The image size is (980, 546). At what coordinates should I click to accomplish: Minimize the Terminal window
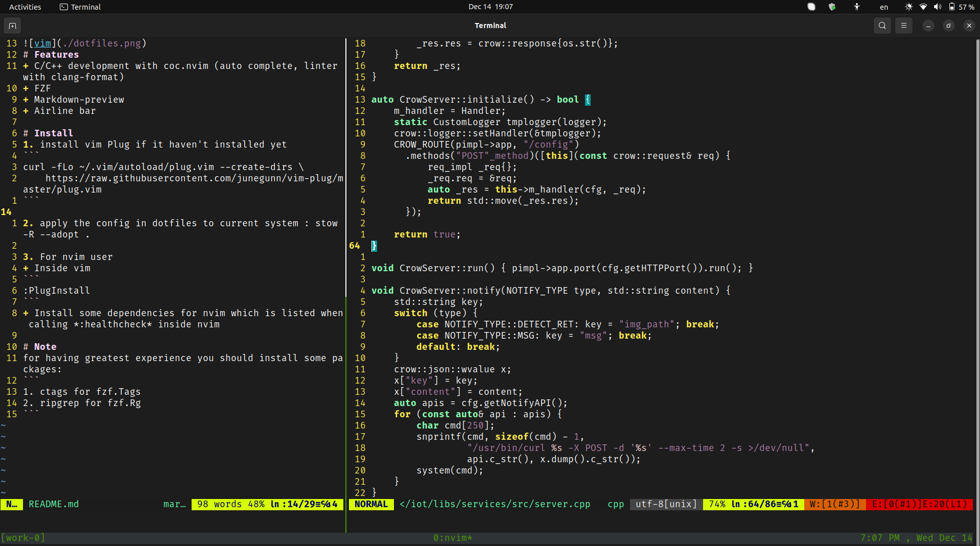pos(928,26)
